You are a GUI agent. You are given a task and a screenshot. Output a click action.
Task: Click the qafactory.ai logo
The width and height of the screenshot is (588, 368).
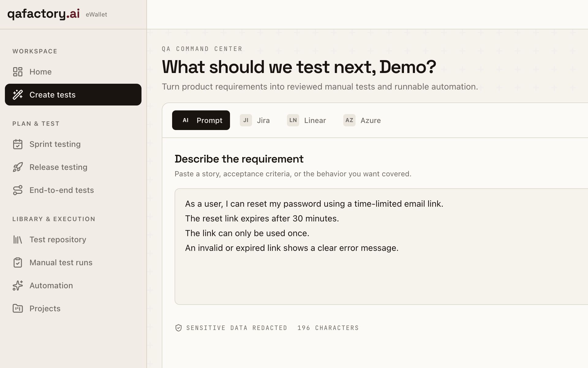pos(43,14)
